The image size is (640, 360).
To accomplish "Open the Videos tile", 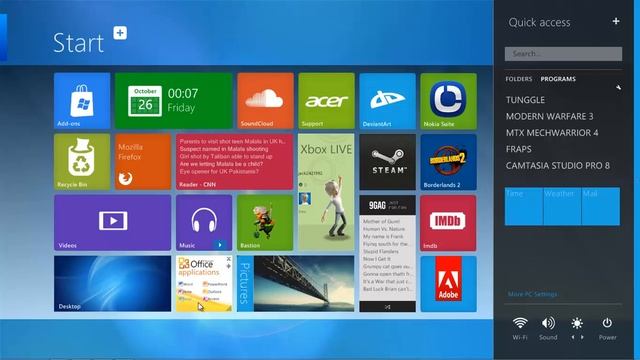I will [113, 223].
